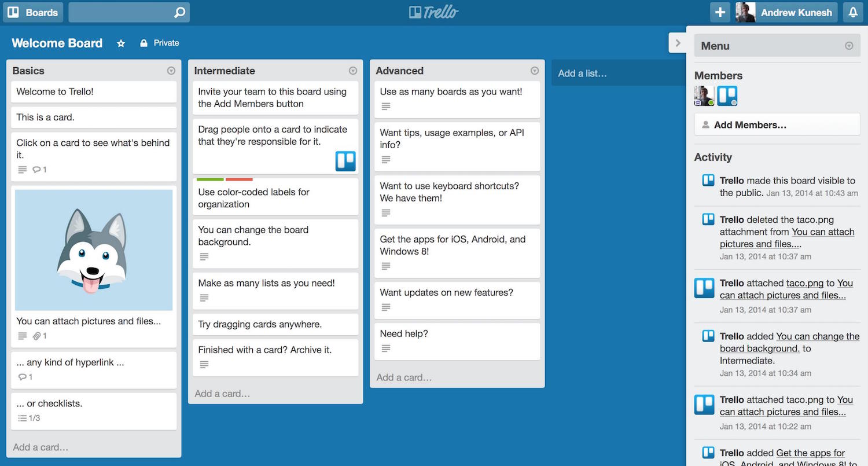Open the husky dog image thumbnail
The width and height of the screenshot is (868, 466).
[x=94, y=250]
